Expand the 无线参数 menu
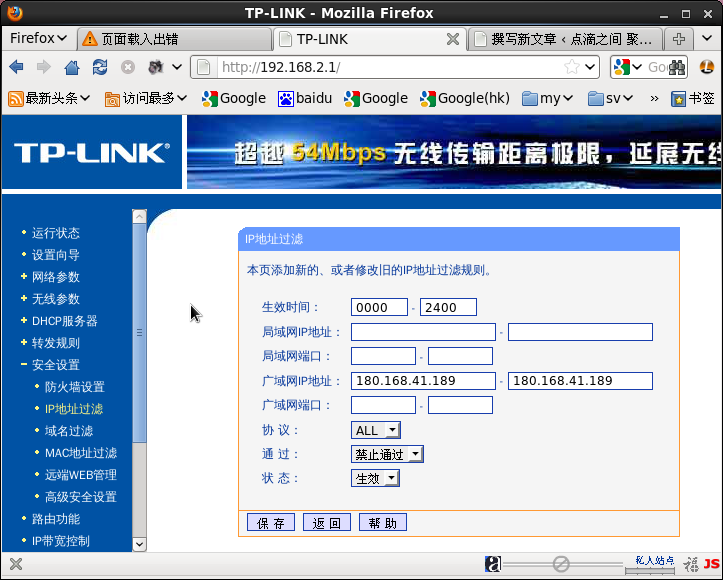Viewport: 723px width, 580px height. point(56,299)
